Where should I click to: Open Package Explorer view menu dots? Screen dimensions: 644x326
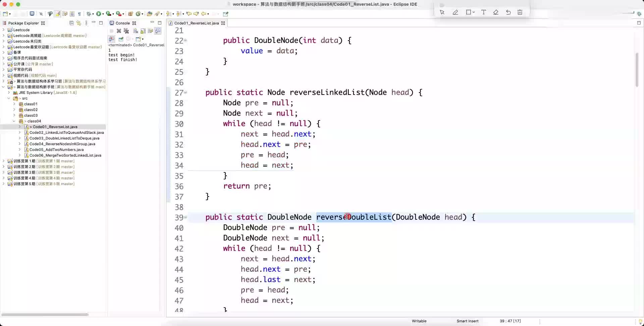coord(86,23)
